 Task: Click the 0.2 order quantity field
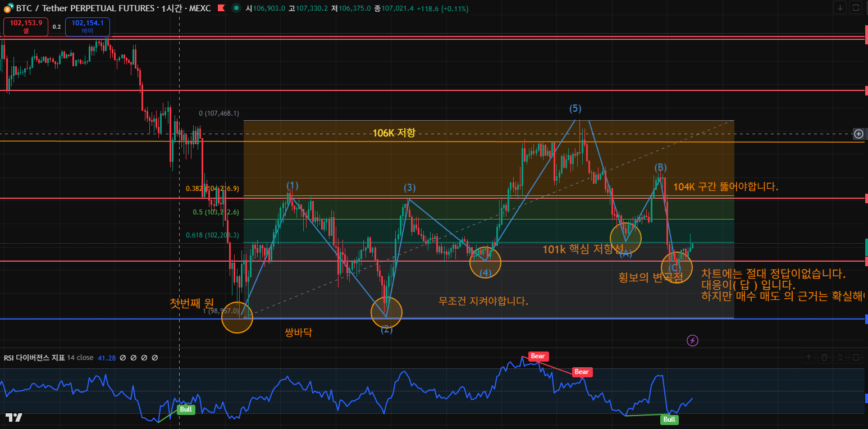(x=57, y=26)
